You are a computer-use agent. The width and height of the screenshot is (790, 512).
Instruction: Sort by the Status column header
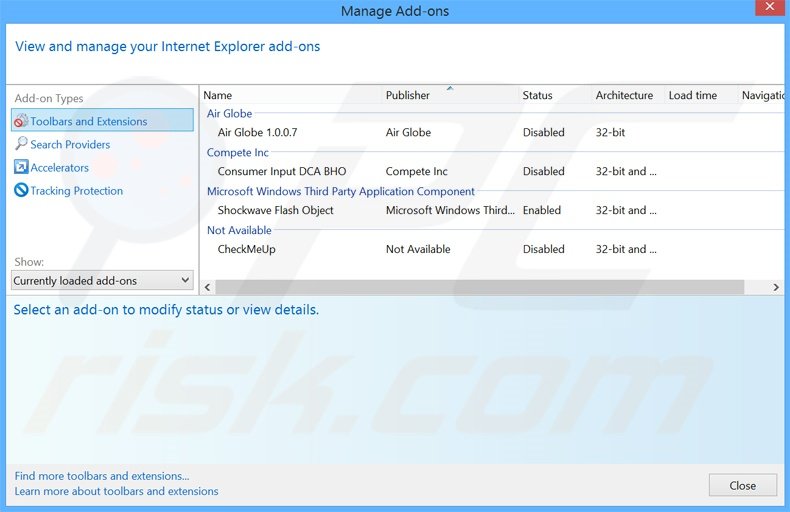tap(555, 95)
